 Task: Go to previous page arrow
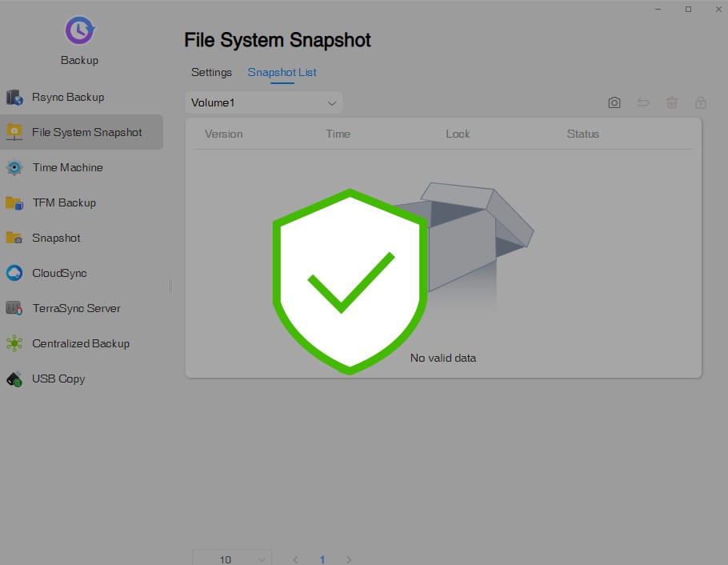coord(295,559)
